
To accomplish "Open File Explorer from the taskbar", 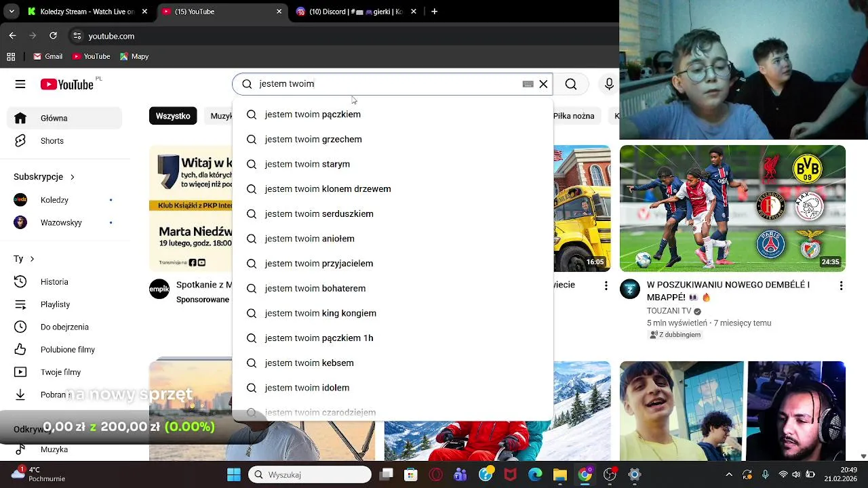I will pyautogui.click(x=560, y=474).
